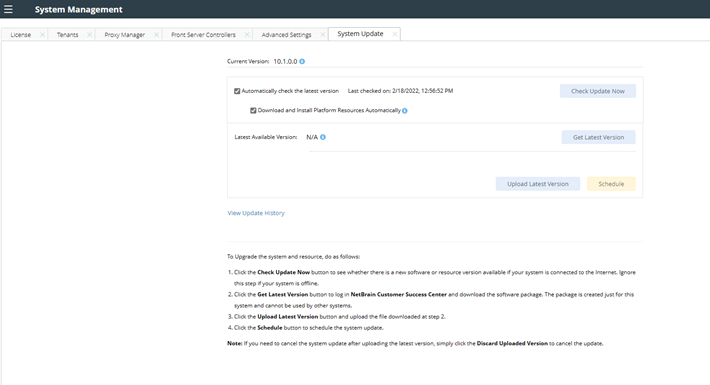
Task: Click info icon next to N/A version
Action: [x=323, y=137]
